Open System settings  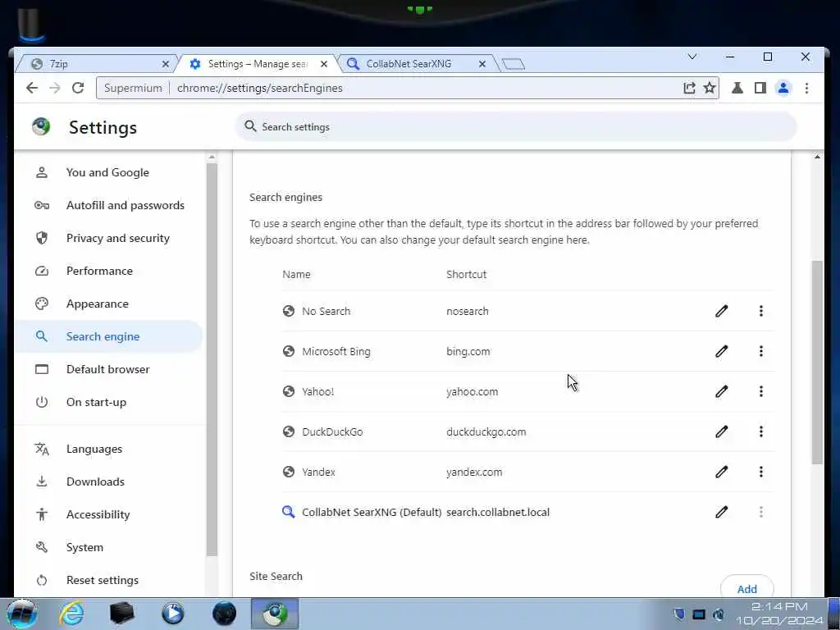(x=108, y=547)
